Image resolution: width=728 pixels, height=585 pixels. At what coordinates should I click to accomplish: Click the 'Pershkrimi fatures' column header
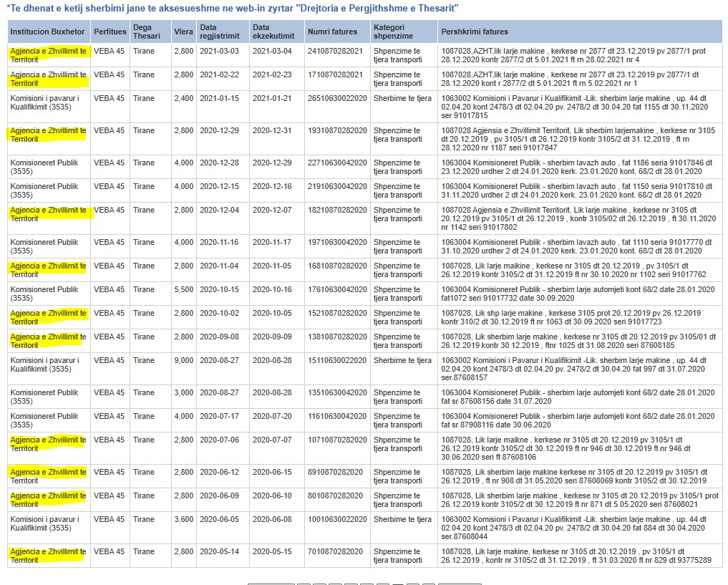(x=475, y=32)
